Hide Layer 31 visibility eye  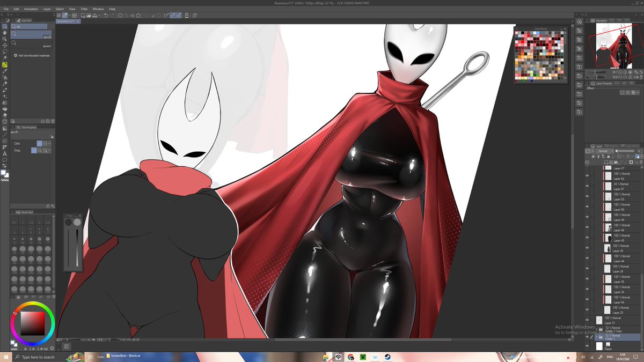pos(587,320)
